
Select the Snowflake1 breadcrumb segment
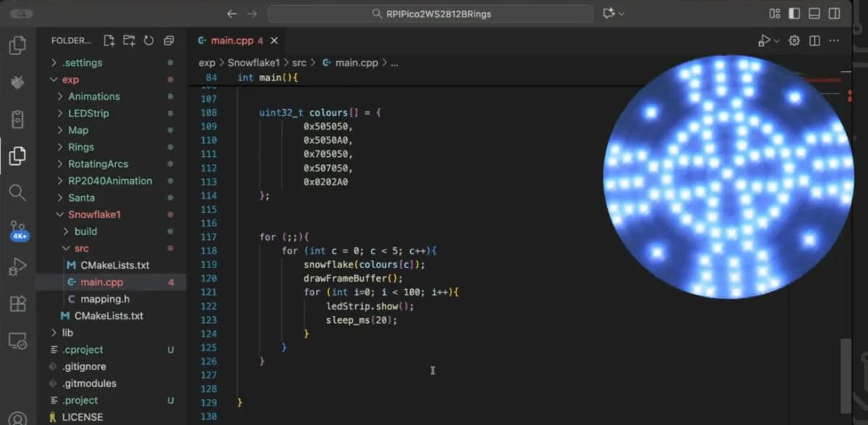click(253, 63)
